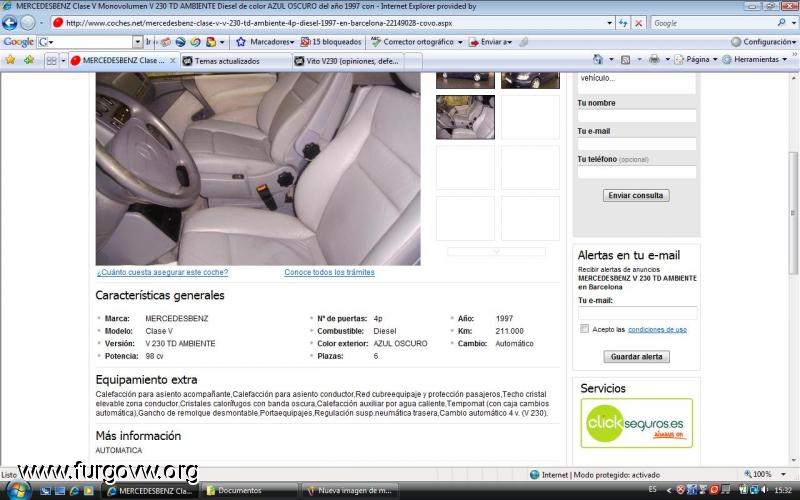800x500 pixels.
Task: Click the '15 bloqueados' popup blocker button
Action: click(x=331, y=42)
